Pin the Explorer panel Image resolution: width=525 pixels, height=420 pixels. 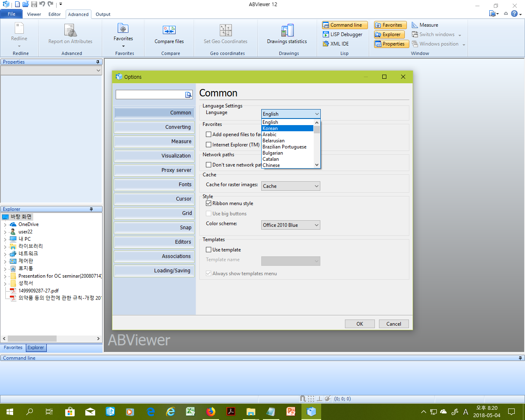click(x=91, y=209)
